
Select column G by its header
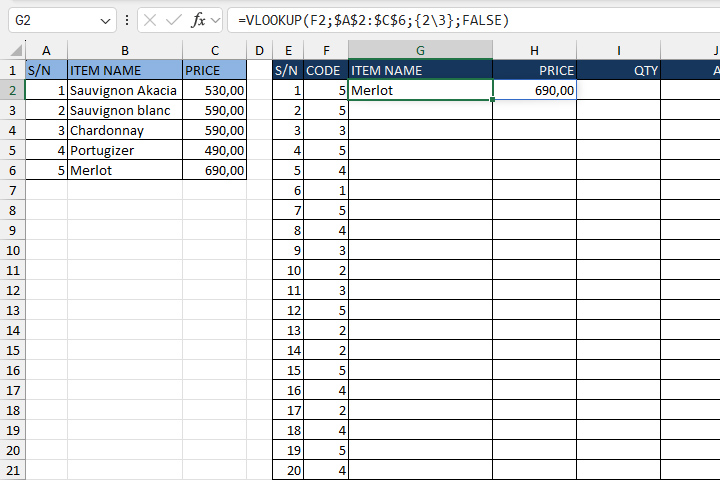(420, 50)
